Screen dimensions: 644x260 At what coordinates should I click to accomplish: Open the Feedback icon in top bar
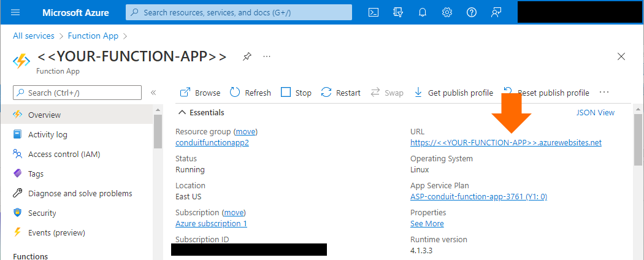(x=496, y=12)
